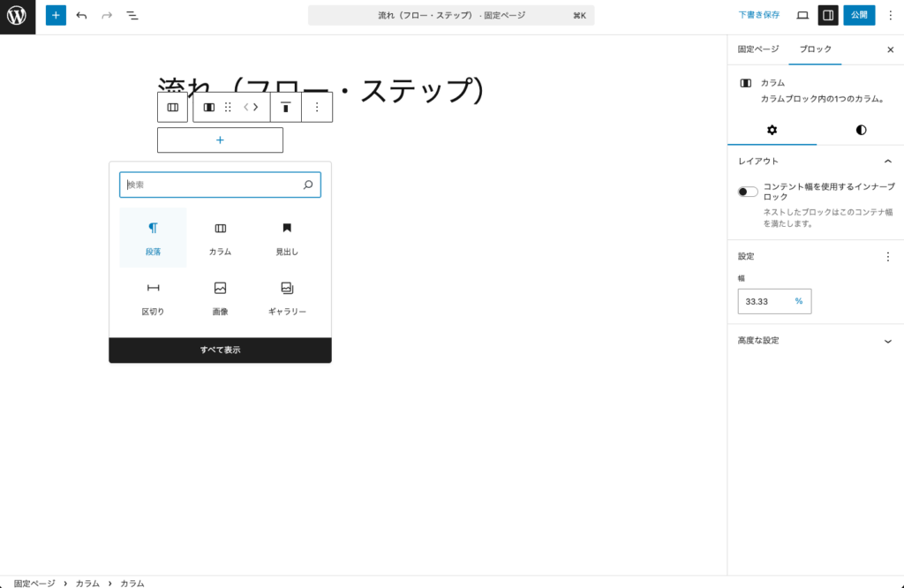904x588 pixels.
Task: Publish the page with 公開
Action: pyautogui.click(x=857, y=15)
